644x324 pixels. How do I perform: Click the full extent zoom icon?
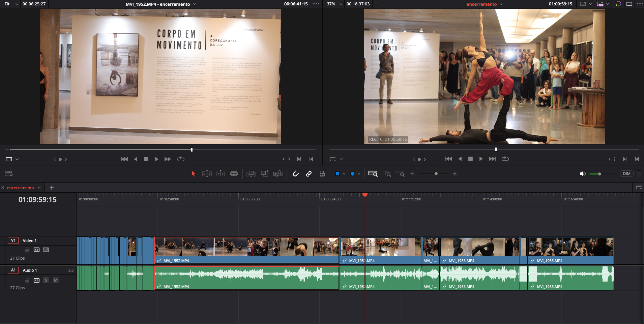tap(373, 174)
